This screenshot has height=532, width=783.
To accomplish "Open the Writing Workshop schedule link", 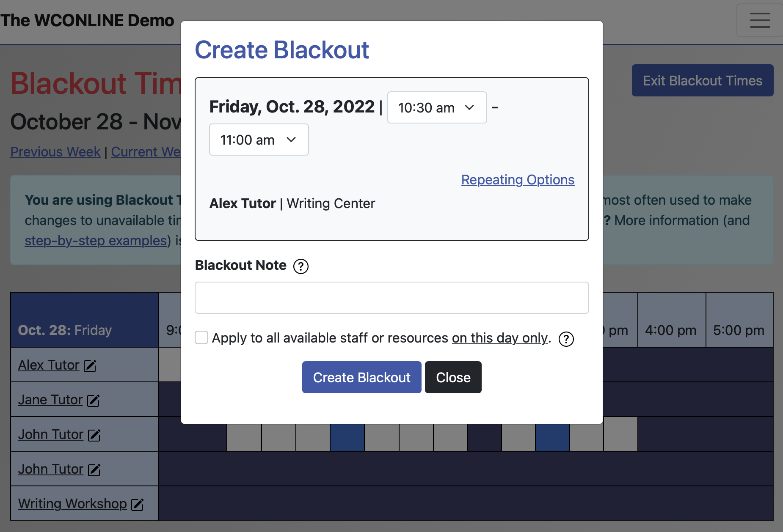I will point(72,504).
